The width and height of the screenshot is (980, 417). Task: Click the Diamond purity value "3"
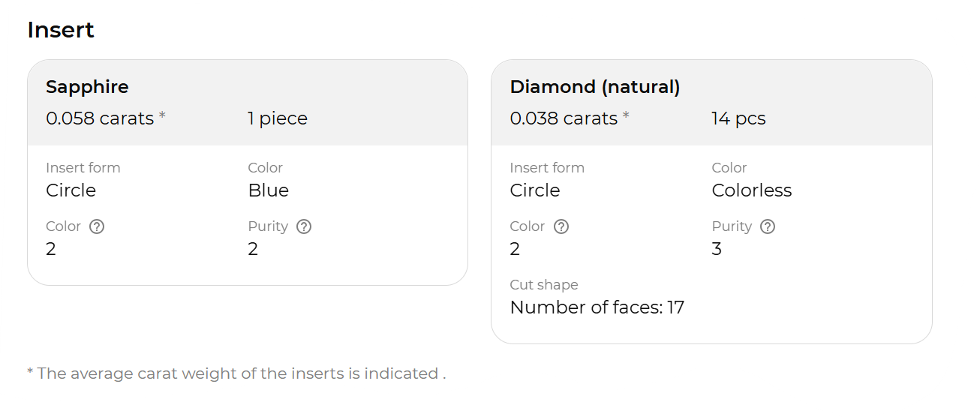point(717,249)
